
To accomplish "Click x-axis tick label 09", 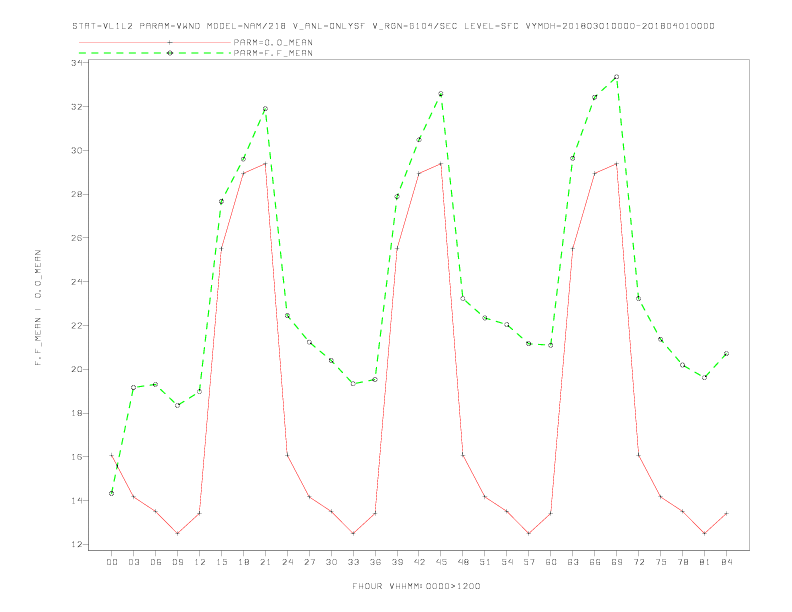I will click(x=177, y=562).
